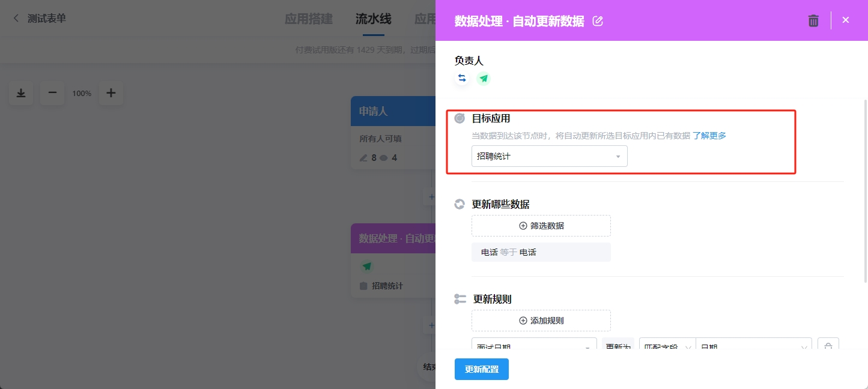Click the zoom-in plus control on the canvas
Image resolution: width=868 pixels, height=389 pixels.
coord(111,93)
